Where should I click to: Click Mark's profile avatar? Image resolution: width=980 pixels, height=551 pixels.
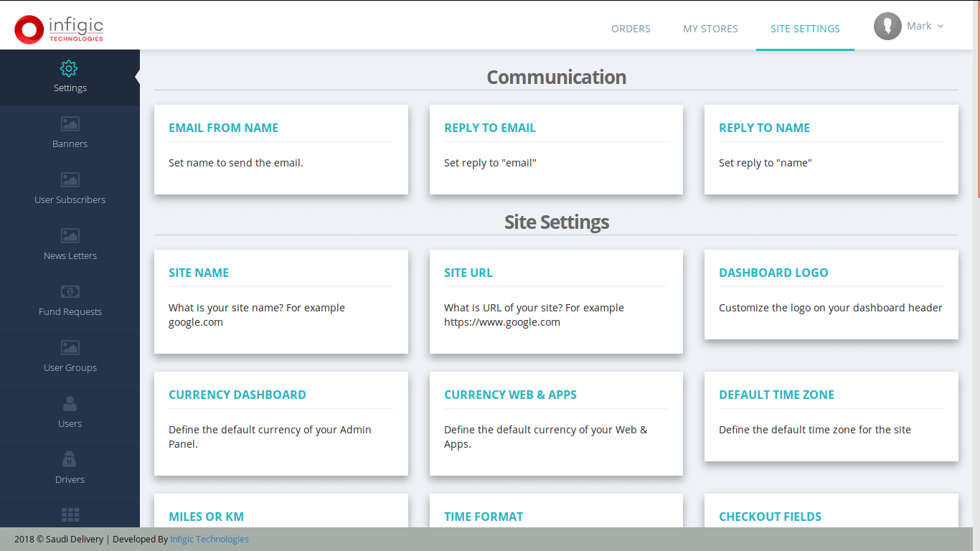click(887, 27)
